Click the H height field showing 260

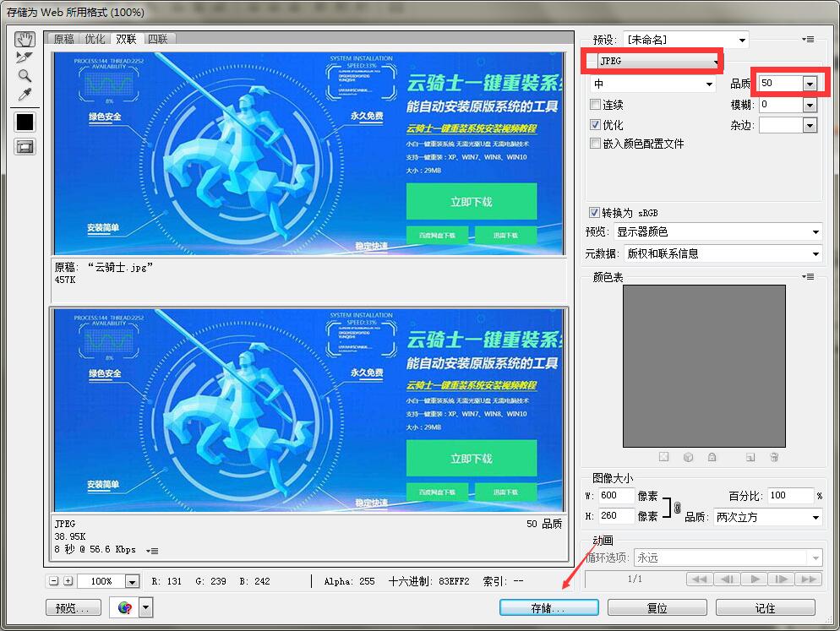click(616, 516)
